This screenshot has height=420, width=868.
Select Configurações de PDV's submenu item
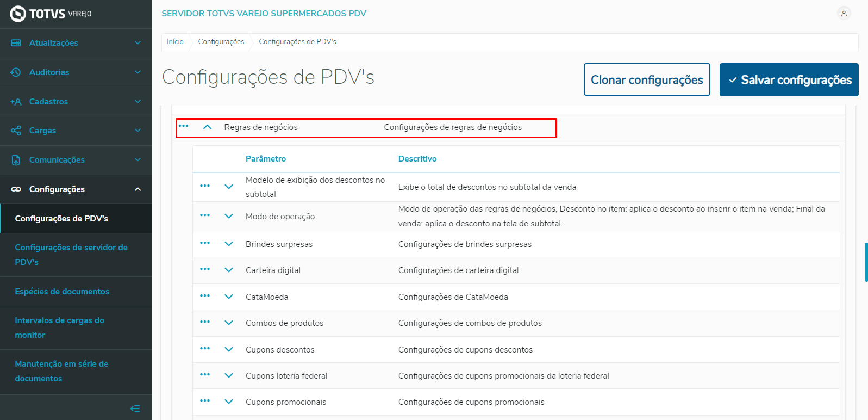tap(76, 219)
